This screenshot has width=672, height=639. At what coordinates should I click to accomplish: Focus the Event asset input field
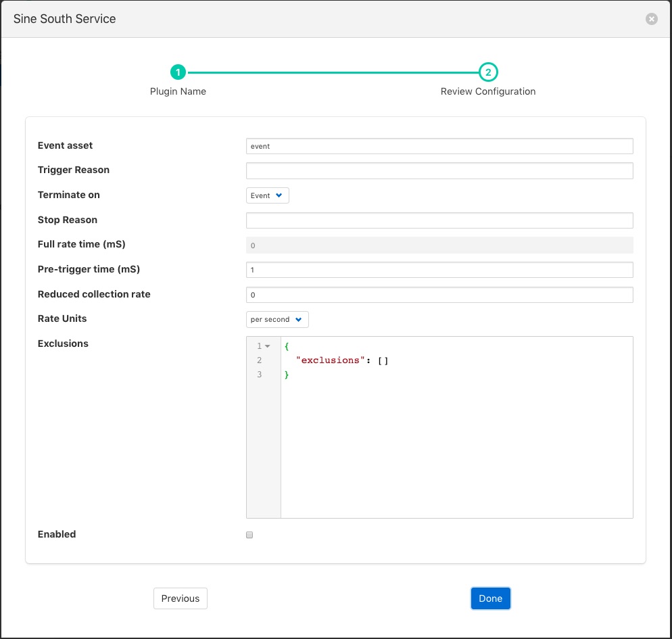439,146
